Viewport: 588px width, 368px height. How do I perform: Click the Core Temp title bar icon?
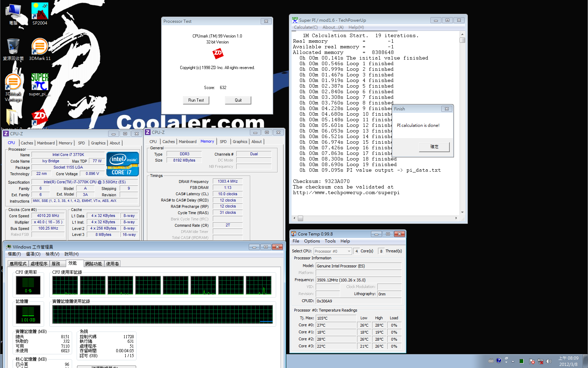(x=294, y=234)
